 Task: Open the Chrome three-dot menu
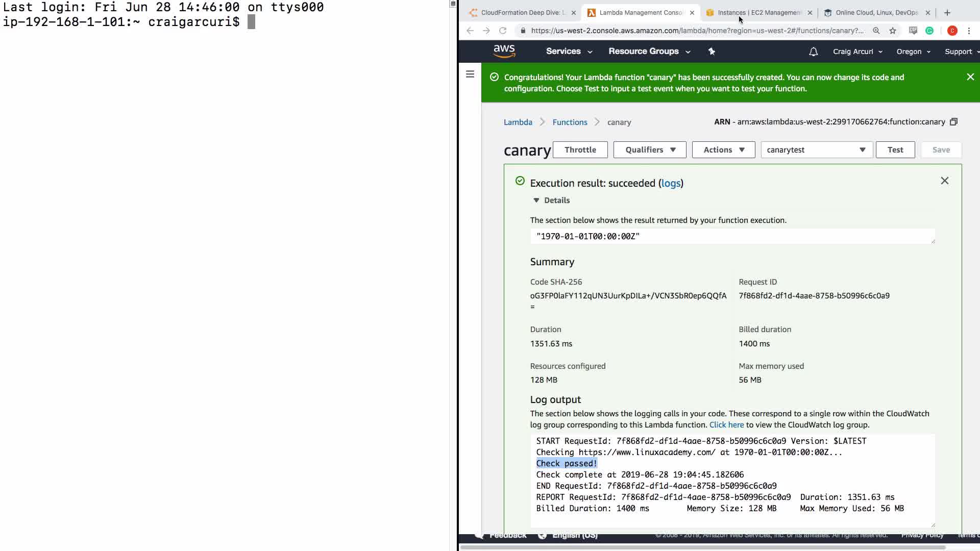[x=969, y=31]
